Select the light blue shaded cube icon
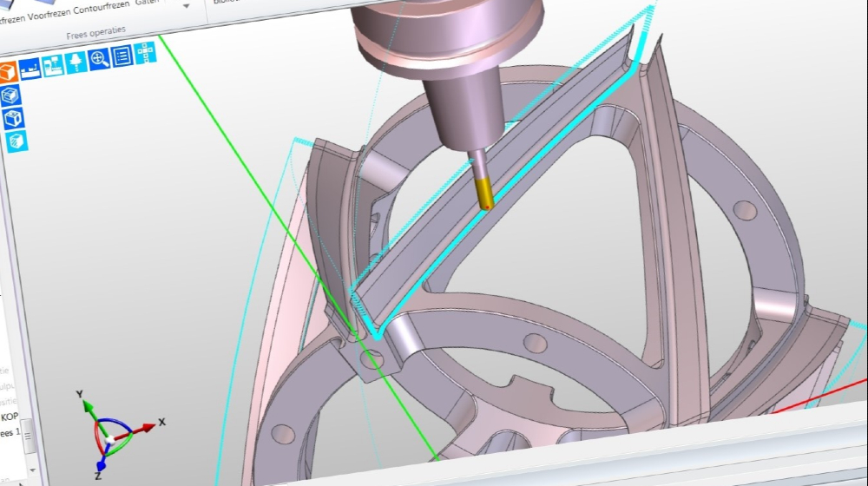The width and height of the screenshot is (868, 486). (x=16, y=141)
